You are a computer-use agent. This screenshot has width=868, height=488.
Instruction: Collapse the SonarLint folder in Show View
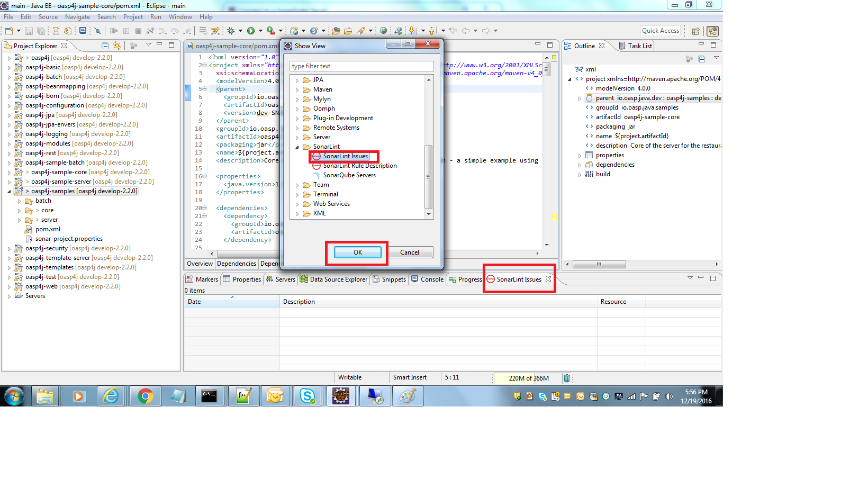pos(297,147)
